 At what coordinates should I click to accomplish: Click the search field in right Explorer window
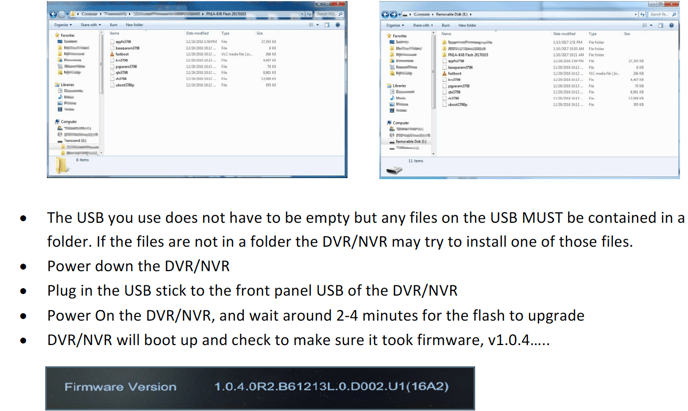point(660,14)
